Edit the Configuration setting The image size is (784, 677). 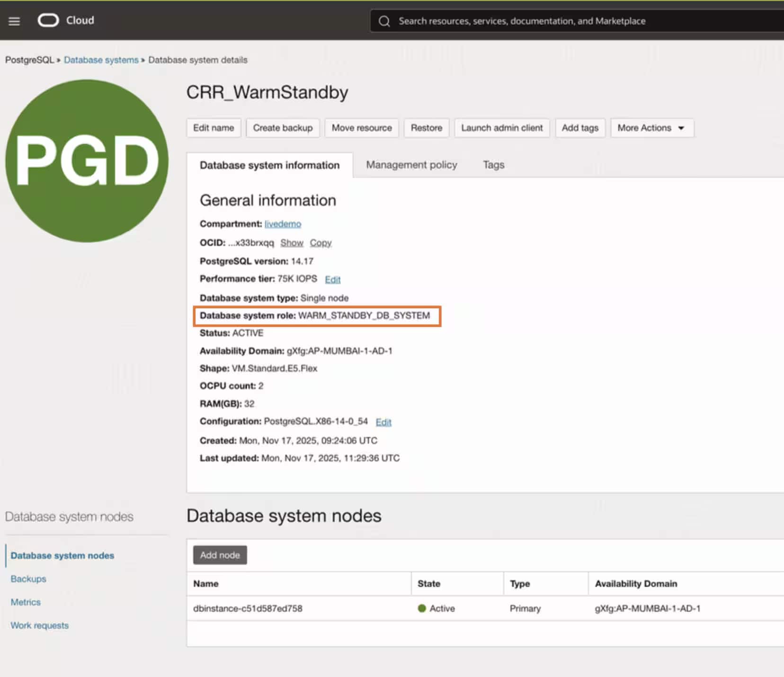(x=383, y=422)
